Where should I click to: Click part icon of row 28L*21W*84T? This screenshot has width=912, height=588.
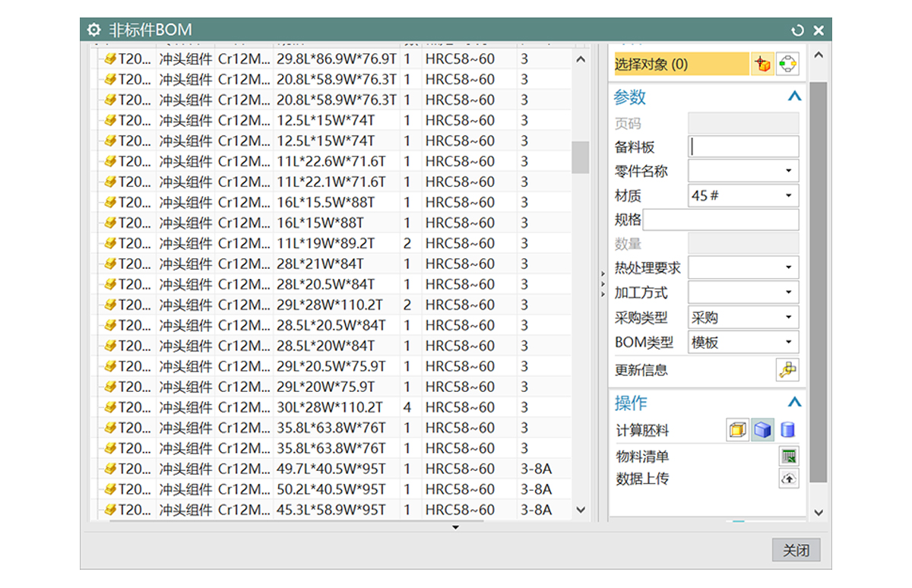coord(110,264)
